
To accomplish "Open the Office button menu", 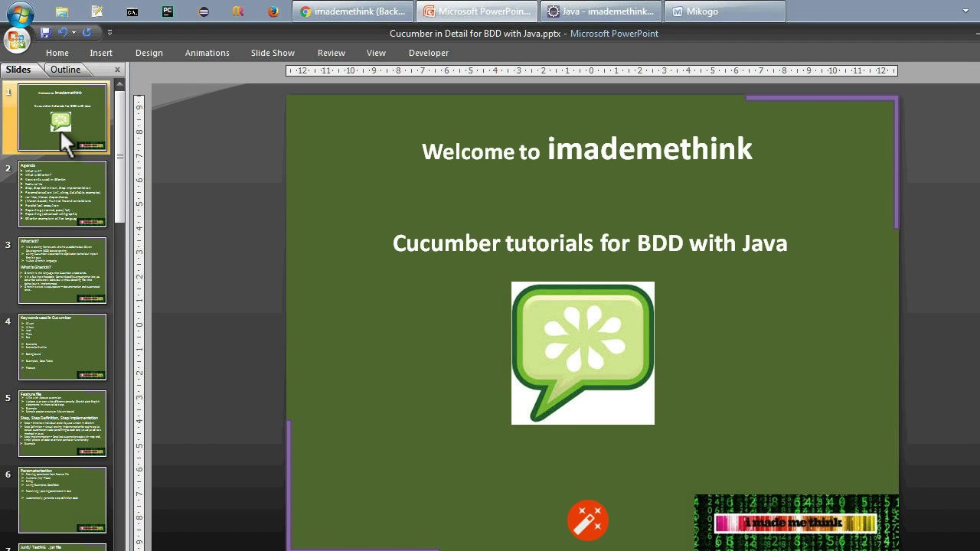I will pos(17,39).
